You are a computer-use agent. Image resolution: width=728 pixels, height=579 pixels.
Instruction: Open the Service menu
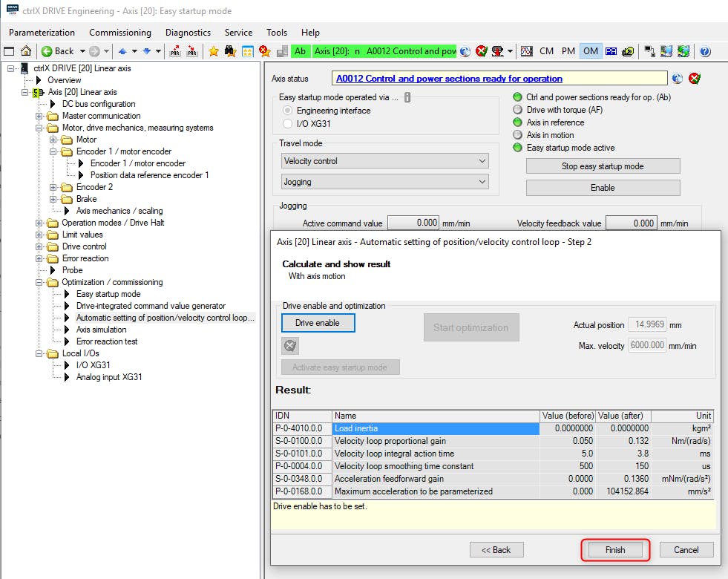click(x=239, y=33)
